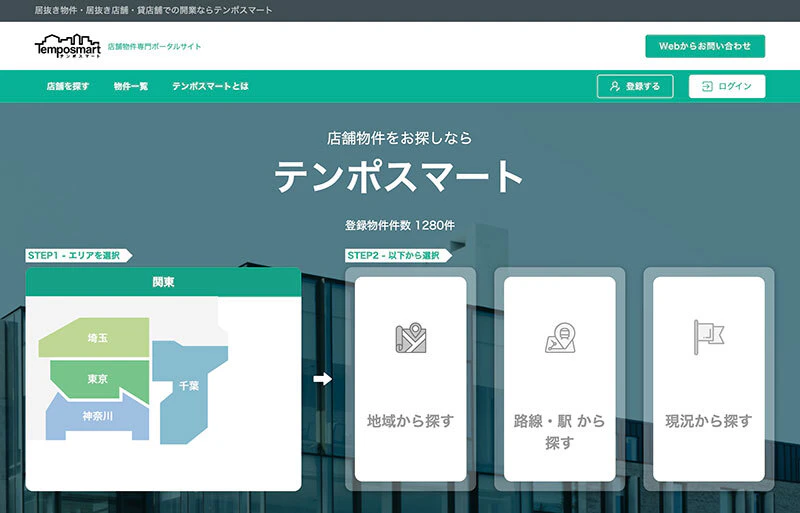Click the 登録物件件数 1280件 text

click(399, 225)
